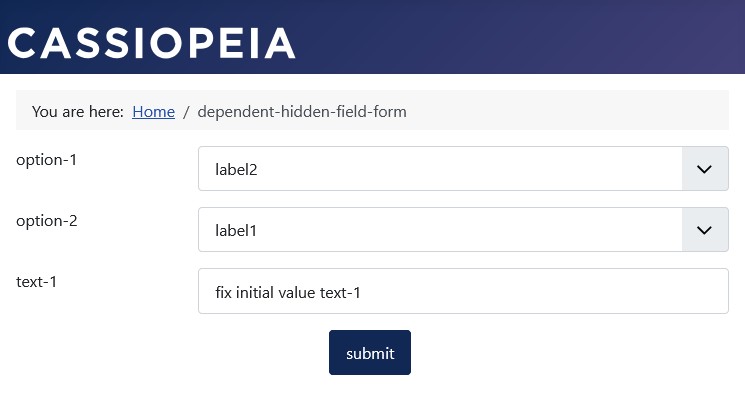The image size is (745, 410).
Task: Click the option-1 field label
Action: click(x=46, y=160)
